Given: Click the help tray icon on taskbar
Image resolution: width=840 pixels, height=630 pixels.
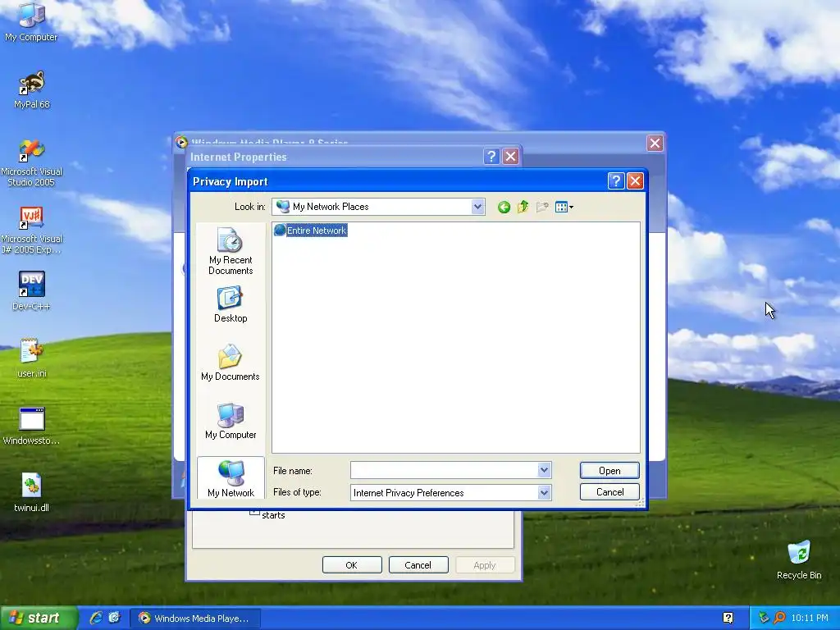Looking at the screenshot, I should pos(728,618).
